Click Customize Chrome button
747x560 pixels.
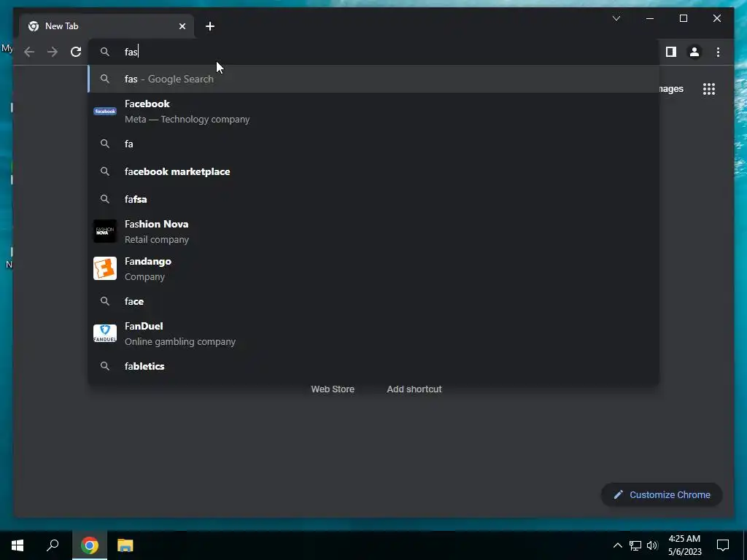(662, 495)
